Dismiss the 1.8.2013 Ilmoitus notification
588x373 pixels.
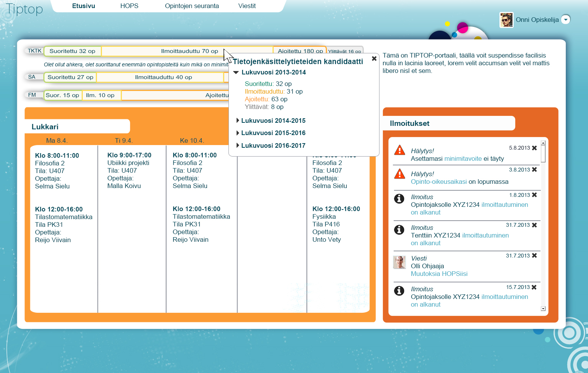[534, 195]
